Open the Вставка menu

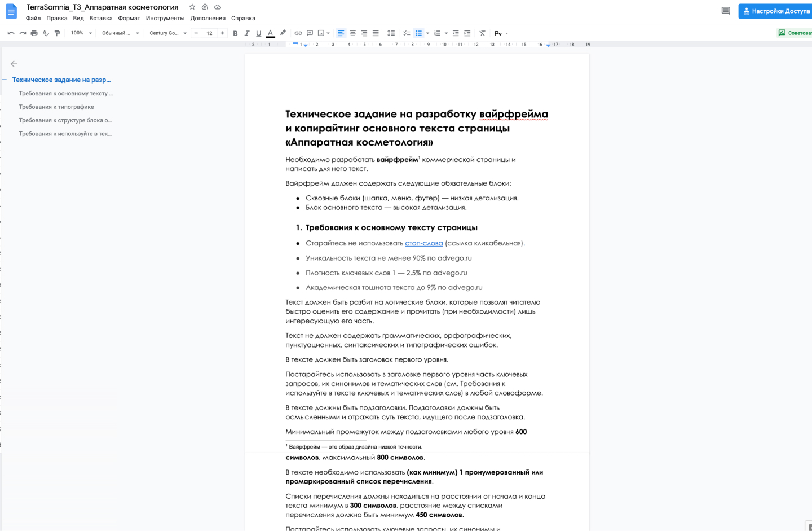(x=101, y=18)
